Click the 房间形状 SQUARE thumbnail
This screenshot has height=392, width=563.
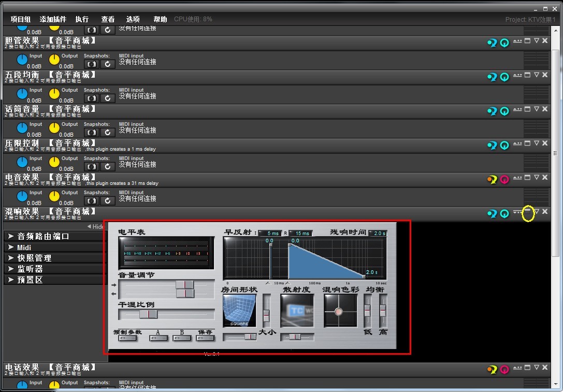tap(239, 311)
